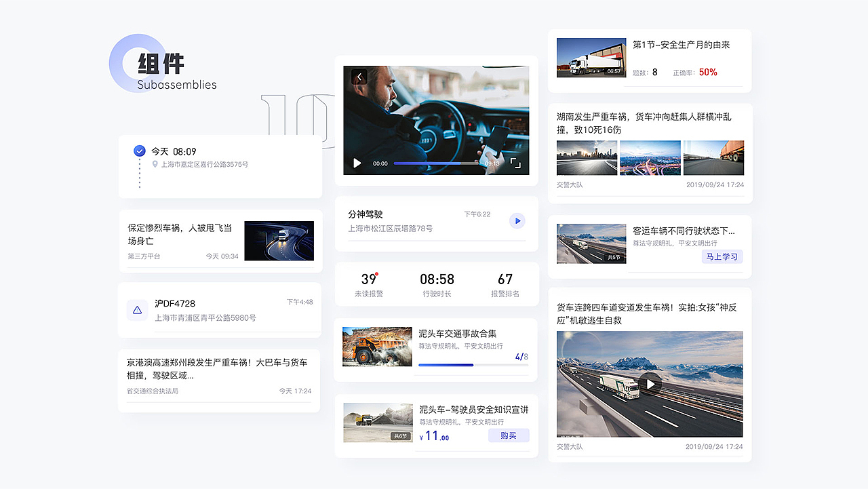Click the 06:57 duration badge
Screen dimensions: 868x489
click(614, 71)
